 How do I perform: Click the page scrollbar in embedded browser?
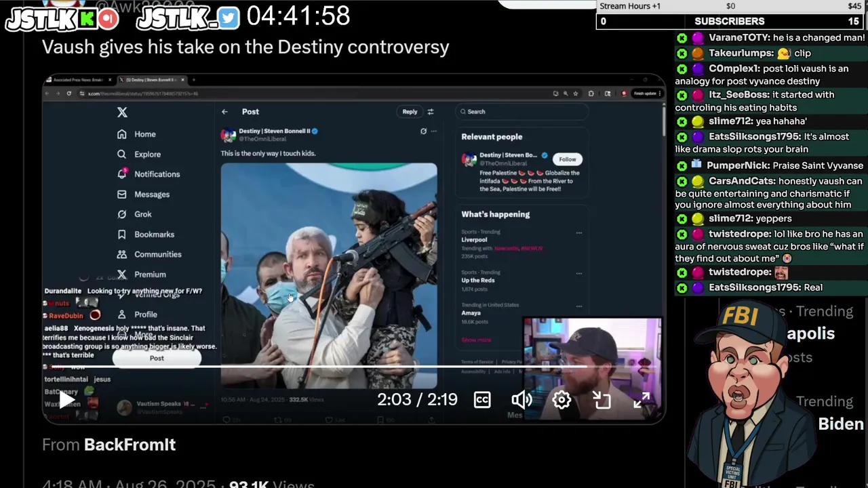tap(663, 122)
